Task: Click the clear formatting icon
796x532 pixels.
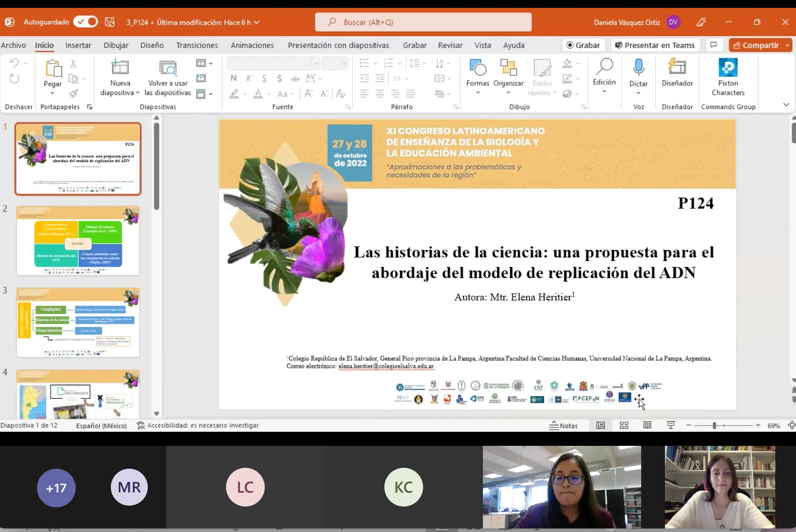Action: [340, 93]
